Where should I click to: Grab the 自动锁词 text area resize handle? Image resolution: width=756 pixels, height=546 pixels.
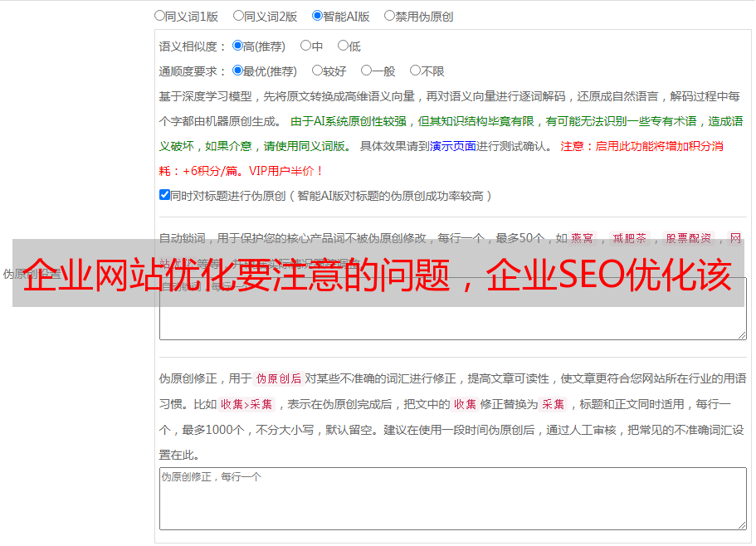pos(741,334)
